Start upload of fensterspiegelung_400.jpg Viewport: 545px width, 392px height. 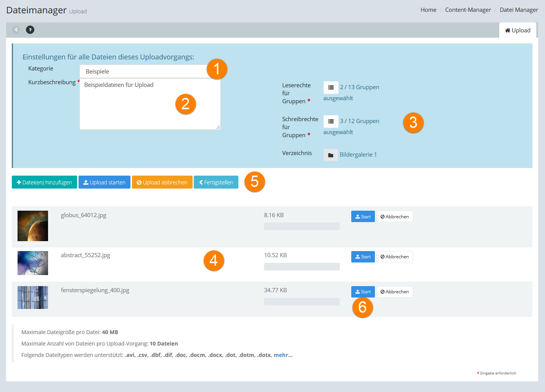(x=363, y=292)
